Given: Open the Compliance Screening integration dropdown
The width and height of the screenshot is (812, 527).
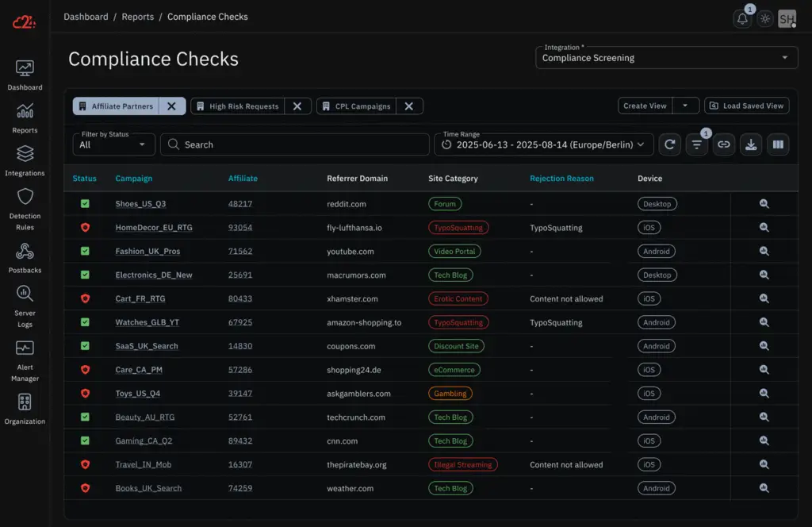Looking at the screenshot, I should [666, 58].
